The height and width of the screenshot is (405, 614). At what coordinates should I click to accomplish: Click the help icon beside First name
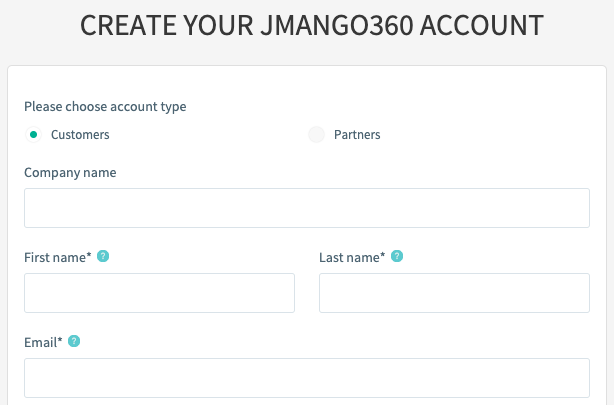pos(103,257)
